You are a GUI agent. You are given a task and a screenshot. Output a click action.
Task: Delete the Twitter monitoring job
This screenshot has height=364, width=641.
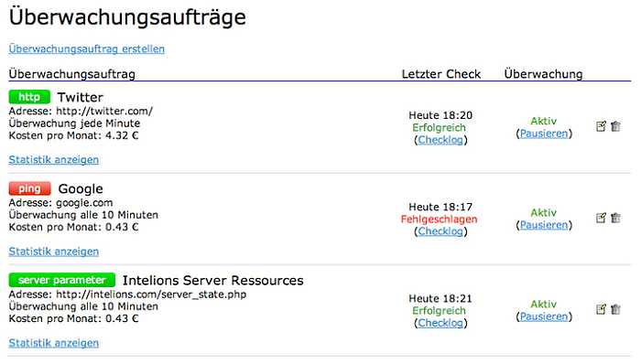coord(615,126)
